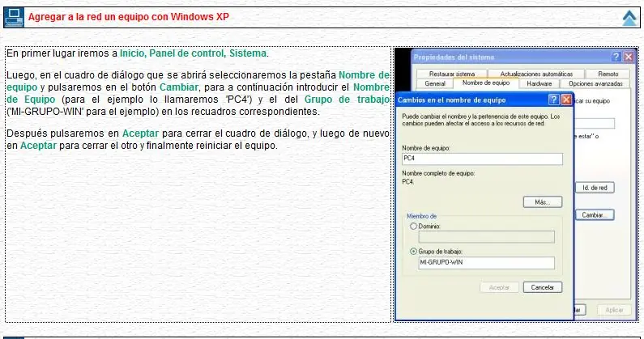This screenshot has width=644, height=339.
Task: Click the computer icon beside the section title
Action: pyautogui.click(x=14, y=17)
